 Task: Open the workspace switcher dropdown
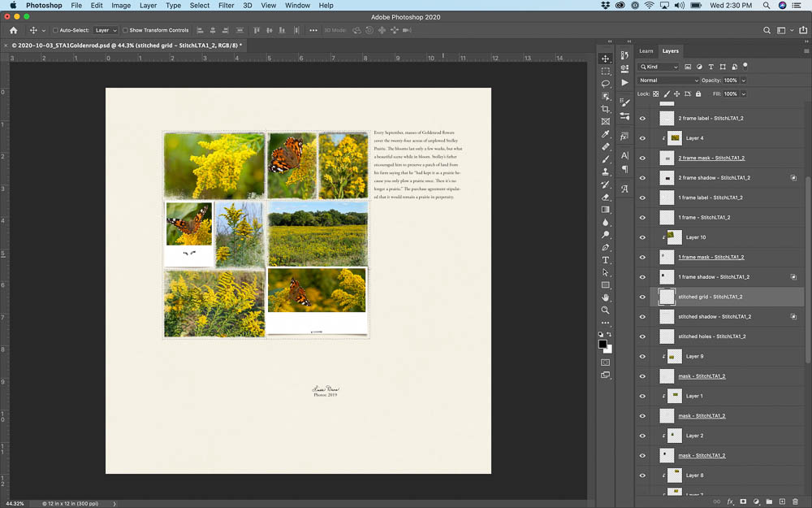(x=784, y=31)
